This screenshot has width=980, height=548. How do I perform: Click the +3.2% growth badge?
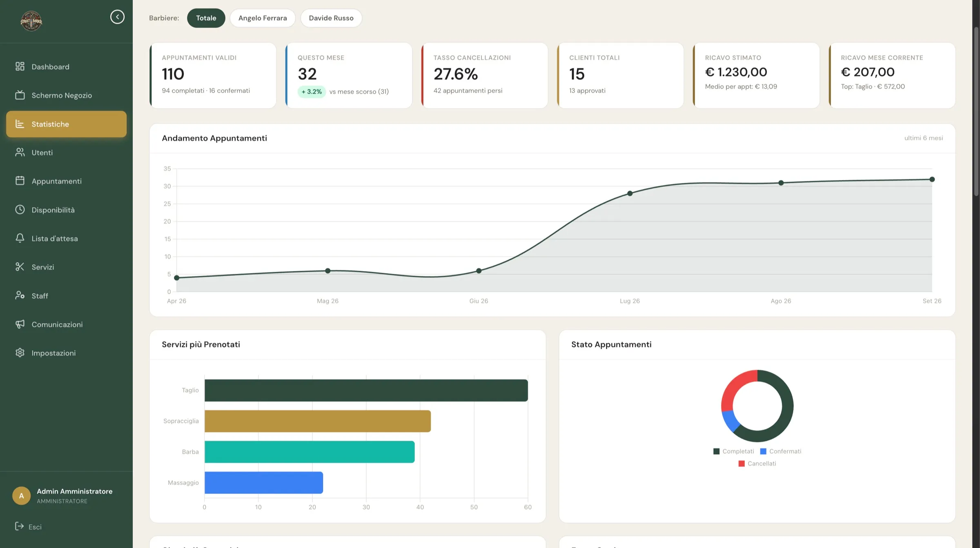click(312, 91)
